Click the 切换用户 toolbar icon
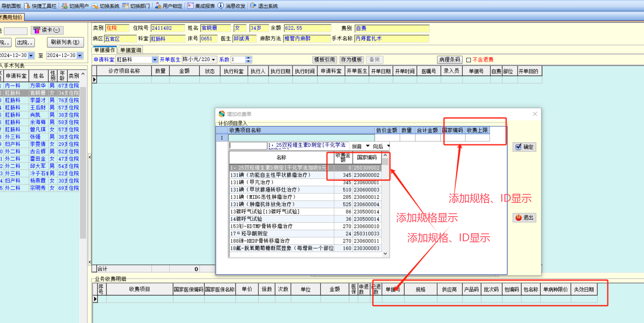Viewport: 644px width, 323px height. (65, 6)
